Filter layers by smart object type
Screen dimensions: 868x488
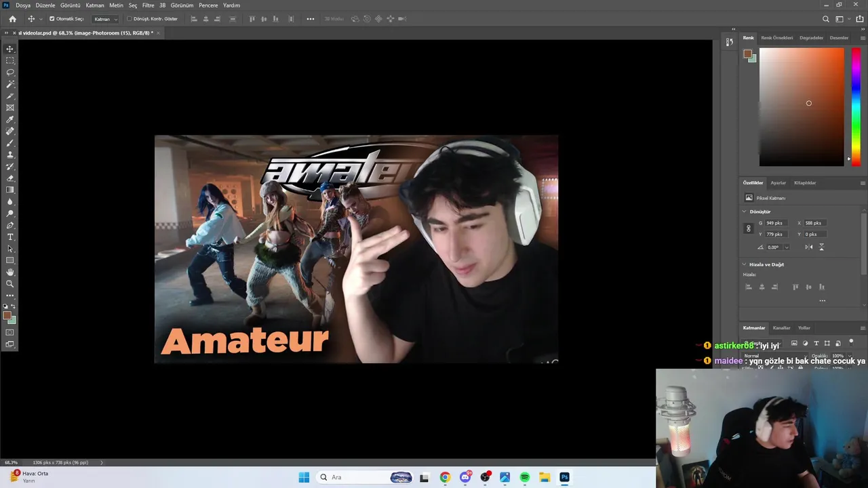tap(838, 343)
